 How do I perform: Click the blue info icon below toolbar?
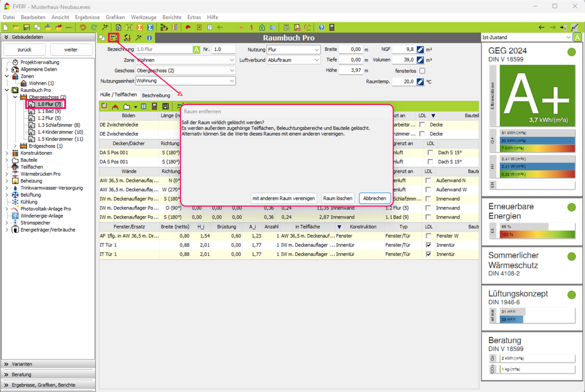pyautogui.click(x=150, y=38)
